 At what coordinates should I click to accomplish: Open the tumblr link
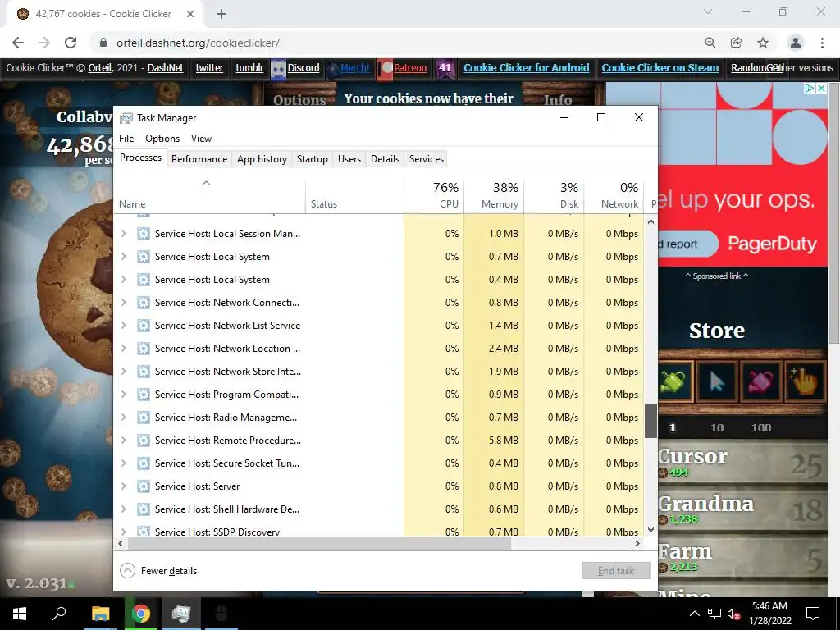pos(249,68)
